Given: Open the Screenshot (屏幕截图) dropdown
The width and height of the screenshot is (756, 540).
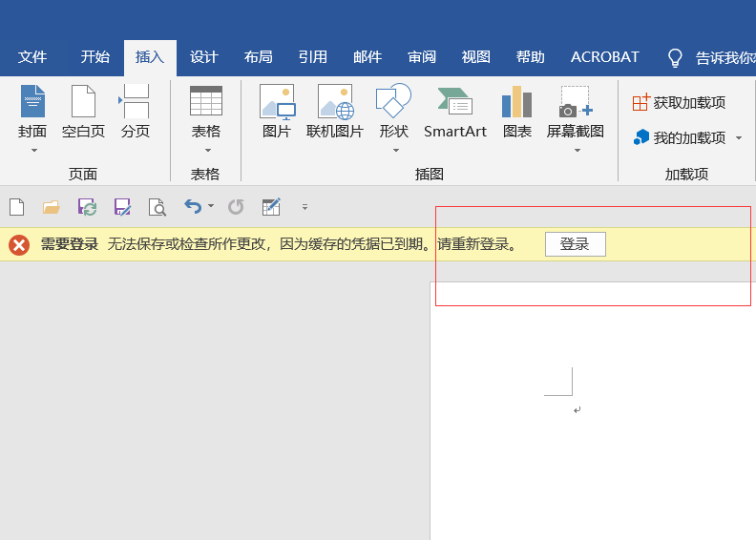Looking at the screenshot, I should coord(576,150).
